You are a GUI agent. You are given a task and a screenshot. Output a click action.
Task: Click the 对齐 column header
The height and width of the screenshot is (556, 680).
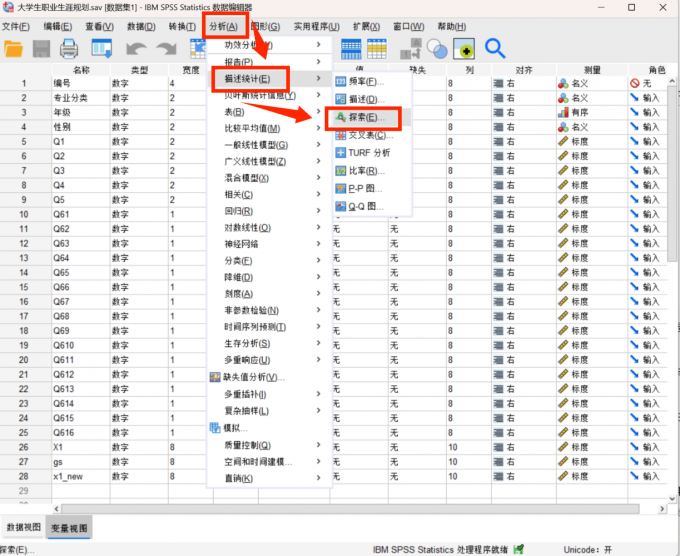click(524, 70)
